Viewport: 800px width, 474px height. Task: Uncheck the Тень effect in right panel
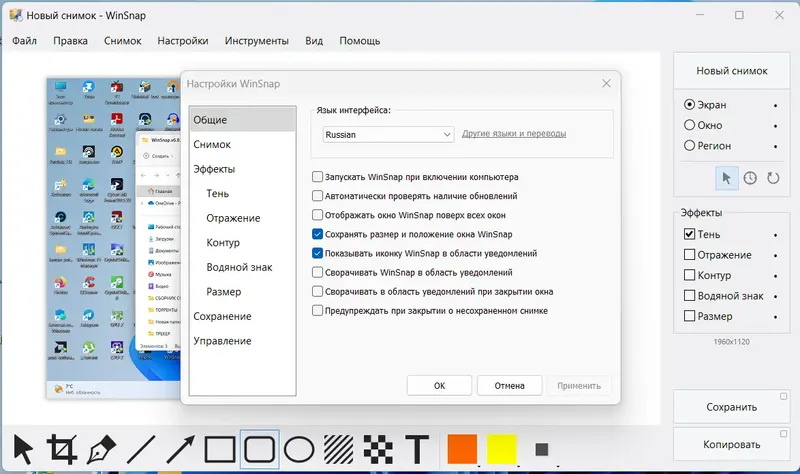coord(689,234)
